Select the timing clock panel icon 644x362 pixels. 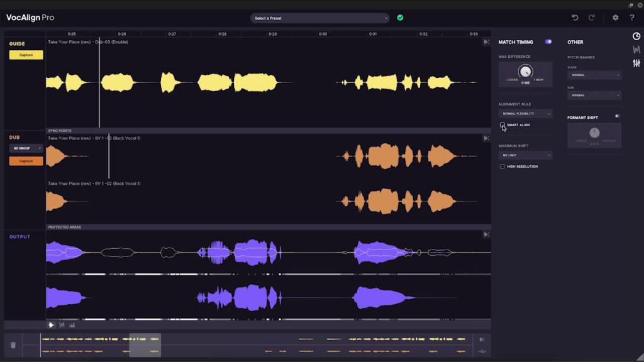pyautogui.click(x=636, y=36)
